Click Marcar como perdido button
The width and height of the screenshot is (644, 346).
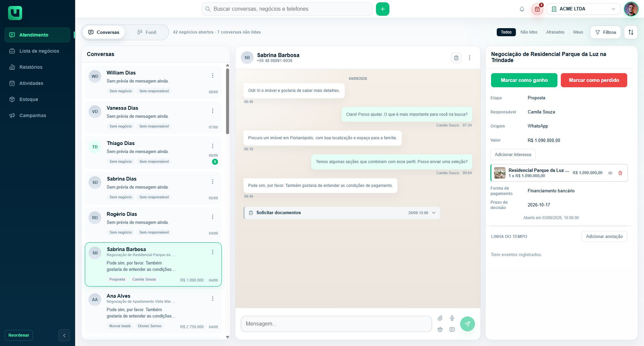(594, 80)
